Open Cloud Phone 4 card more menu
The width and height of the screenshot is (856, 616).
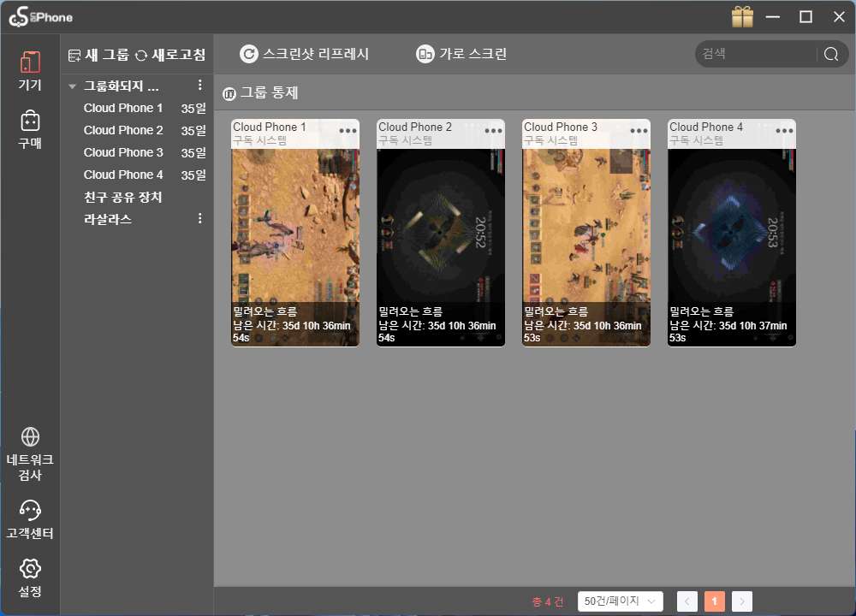pyautogui.click(x=784, y=131)
